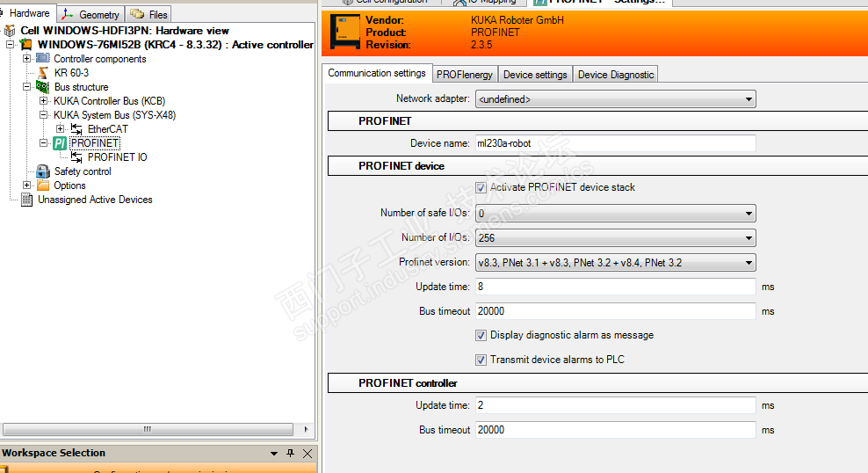Click the PROFINET device Bus timeout field
868x473 pixels.
[616, 311]
